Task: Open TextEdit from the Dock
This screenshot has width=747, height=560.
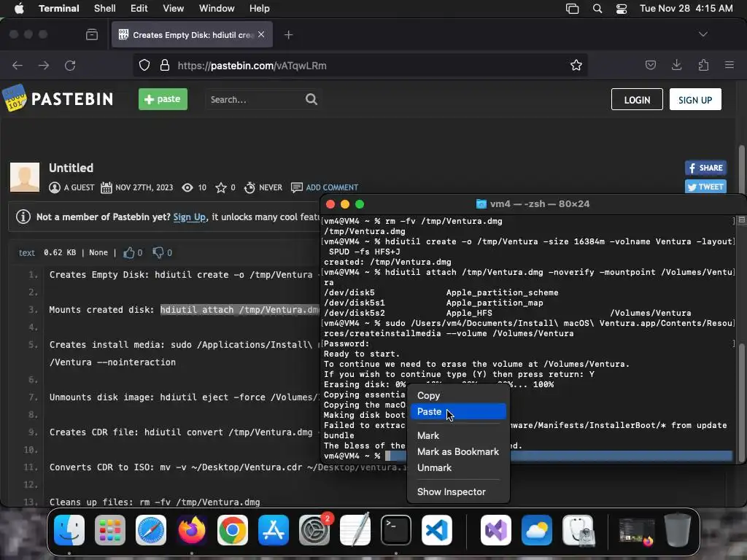Action: [x=355, y=530]
